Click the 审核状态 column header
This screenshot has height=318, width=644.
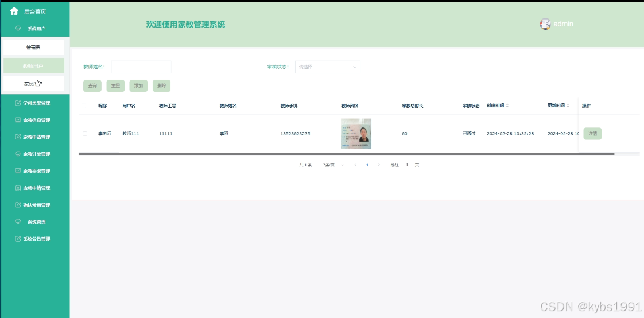(x=471, y=106)
